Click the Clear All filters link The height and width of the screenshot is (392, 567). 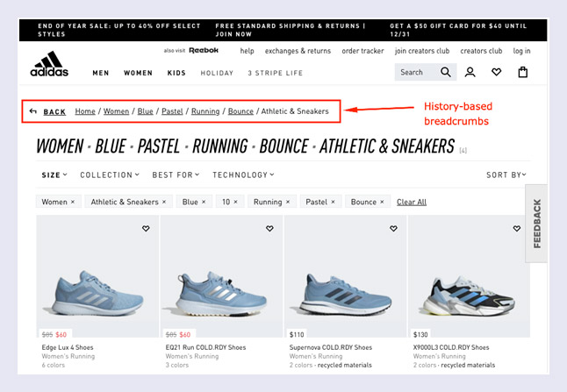tap(412, 202)
